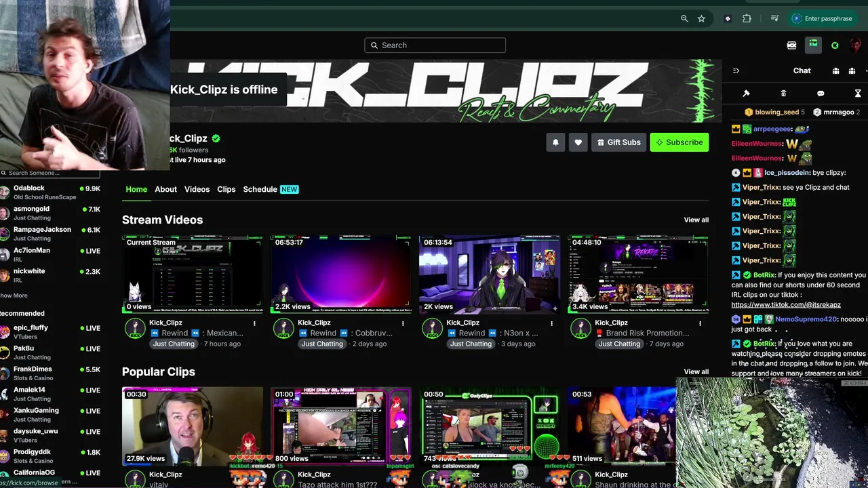
Task: Focus the top Search field
Action: [435, 45]
